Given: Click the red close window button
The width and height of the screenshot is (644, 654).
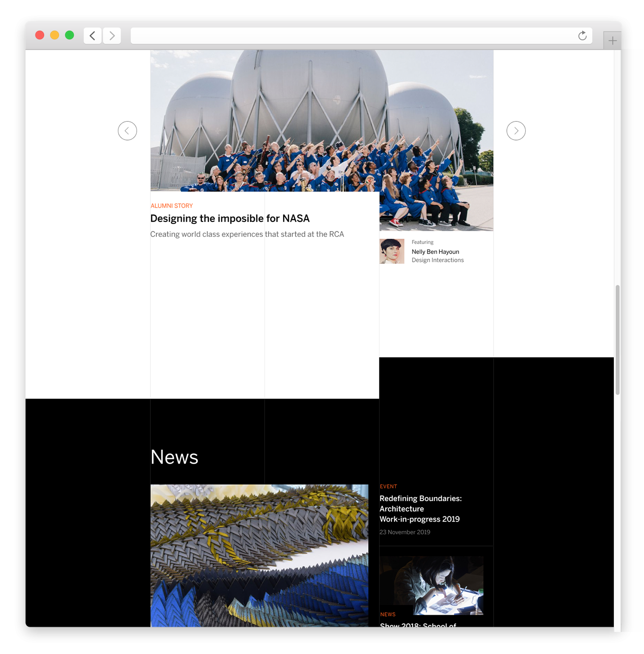Looking at the screenshot, I should tap(40, 35).
